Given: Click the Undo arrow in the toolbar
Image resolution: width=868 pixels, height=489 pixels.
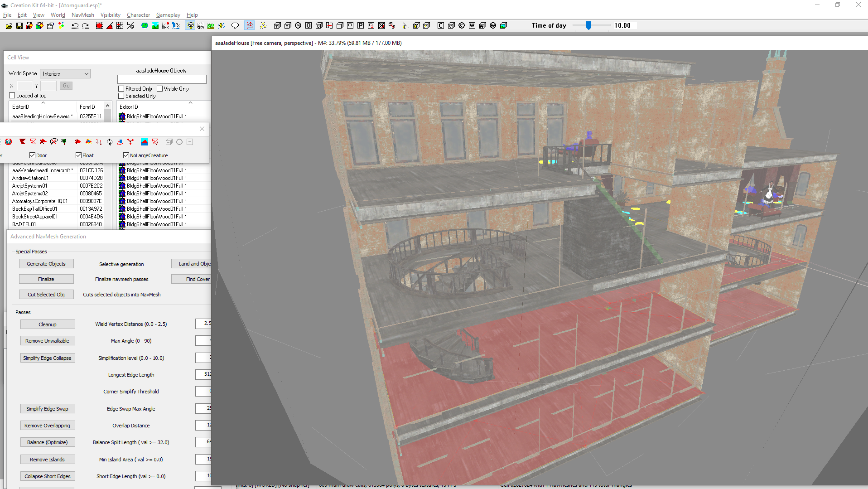Looking at the screenshot, I should pos(75,26).
